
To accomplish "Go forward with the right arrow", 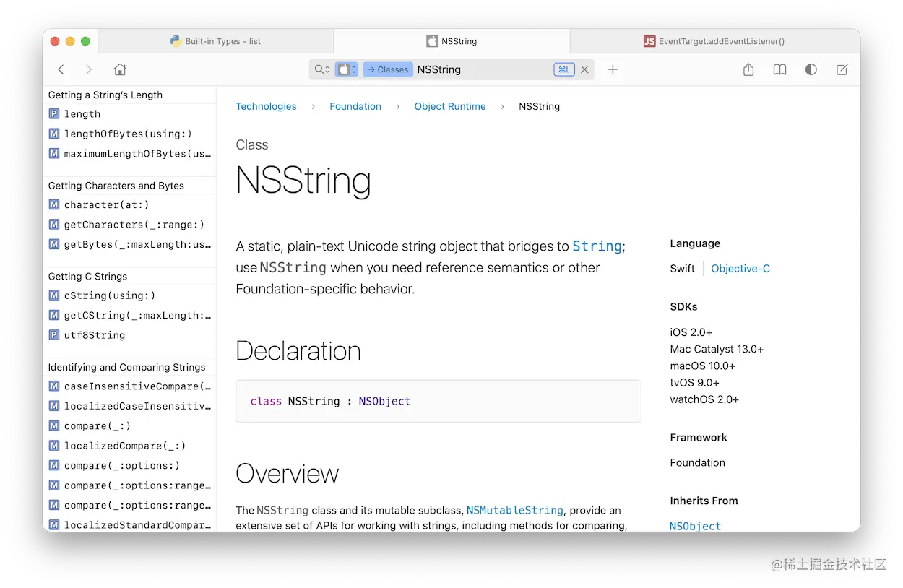I will tap(88, 69).
